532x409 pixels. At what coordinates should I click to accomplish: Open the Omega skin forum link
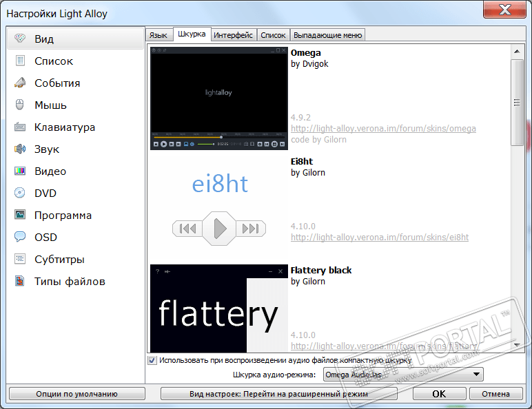tap(383, 129)
